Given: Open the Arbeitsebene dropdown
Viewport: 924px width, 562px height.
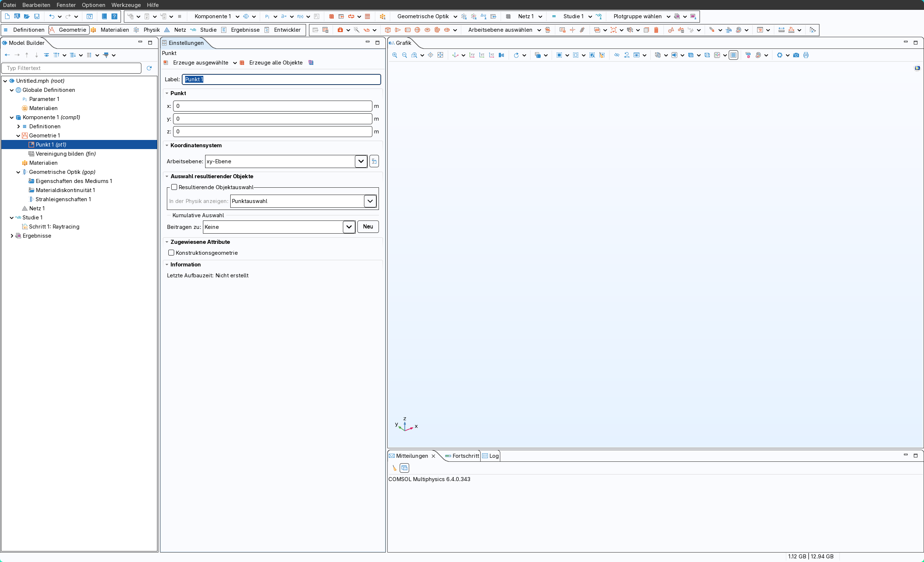Looking at the screenshot, I should pyautogui.click(x=361, y=161).
